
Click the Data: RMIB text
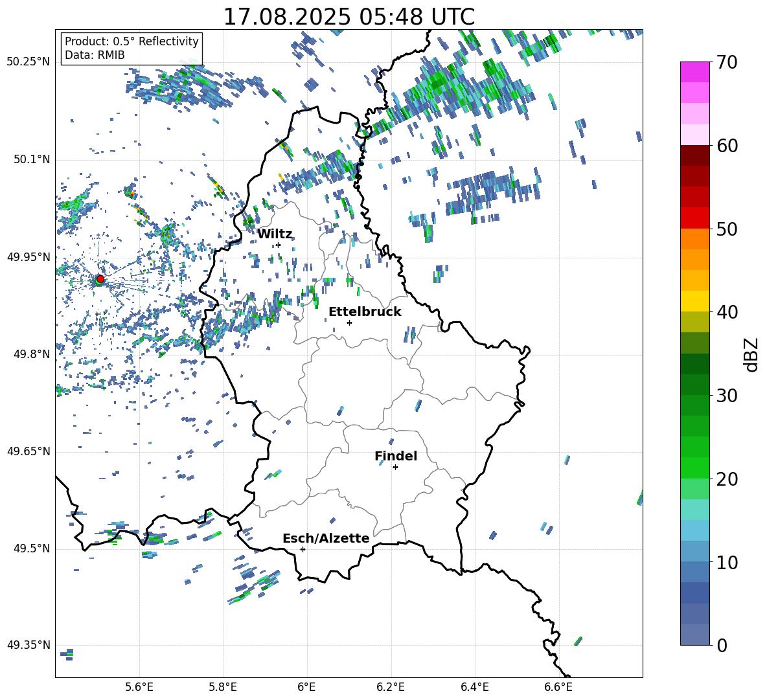[95, 55]
